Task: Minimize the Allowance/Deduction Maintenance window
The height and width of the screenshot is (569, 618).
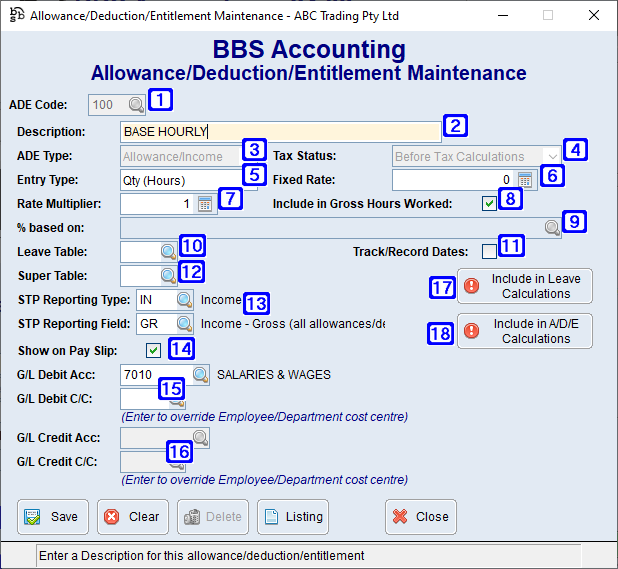Action: [503, 15]
